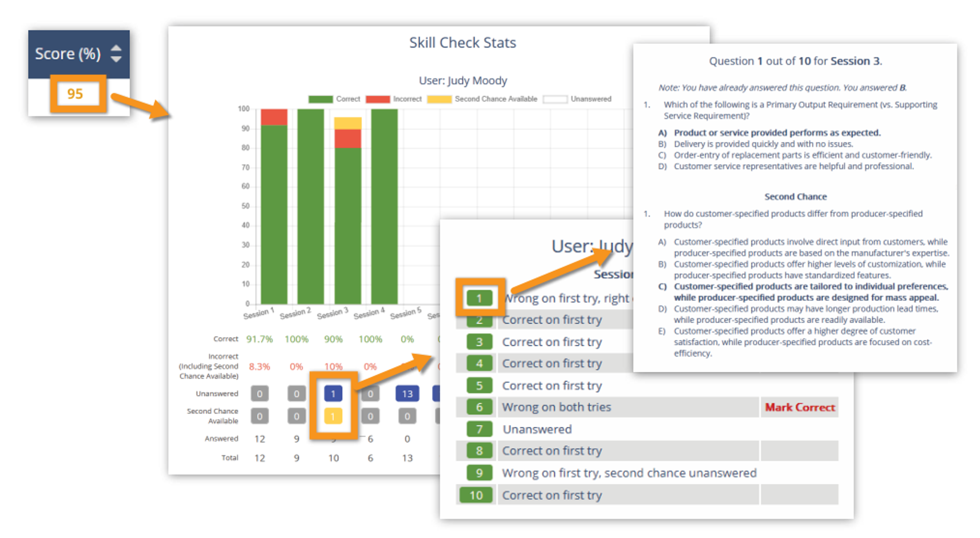The width and height of the screenshot is (980, 538).
Task: Open Session 3 unanswered badge showing 1
Action: (x=333, y=393)
